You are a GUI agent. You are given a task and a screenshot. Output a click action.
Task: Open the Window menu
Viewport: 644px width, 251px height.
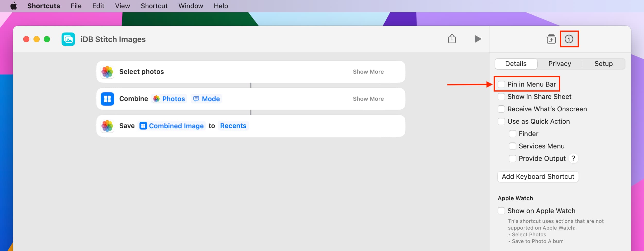[191, 6]
